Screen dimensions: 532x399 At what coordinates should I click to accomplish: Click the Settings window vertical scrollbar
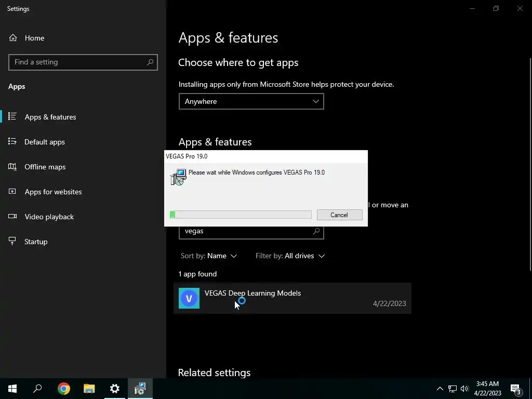tap(530, 164)
